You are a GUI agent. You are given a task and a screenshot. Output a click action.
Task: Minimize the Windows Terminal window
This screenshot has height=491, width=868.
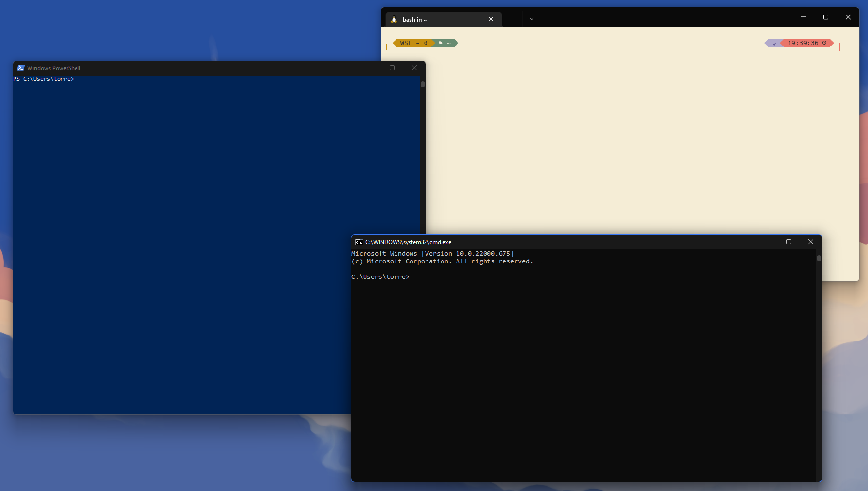pos(804,17)
